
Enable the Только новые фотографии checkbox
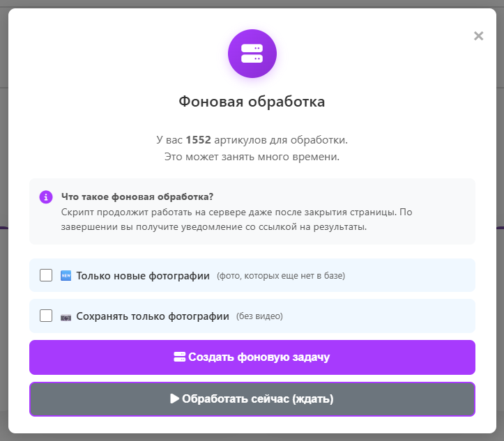[46, 275]
